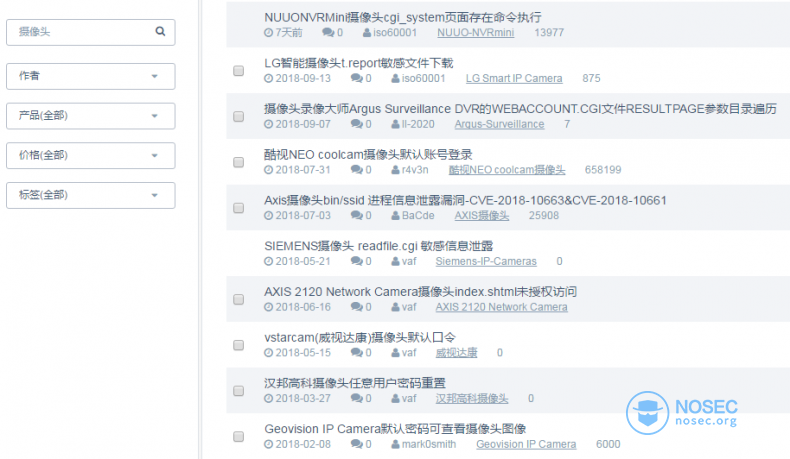This screenshot has height=459, width=790.
Task: Click the comments icon in 酷视NEO row
Action: (357, 170)
